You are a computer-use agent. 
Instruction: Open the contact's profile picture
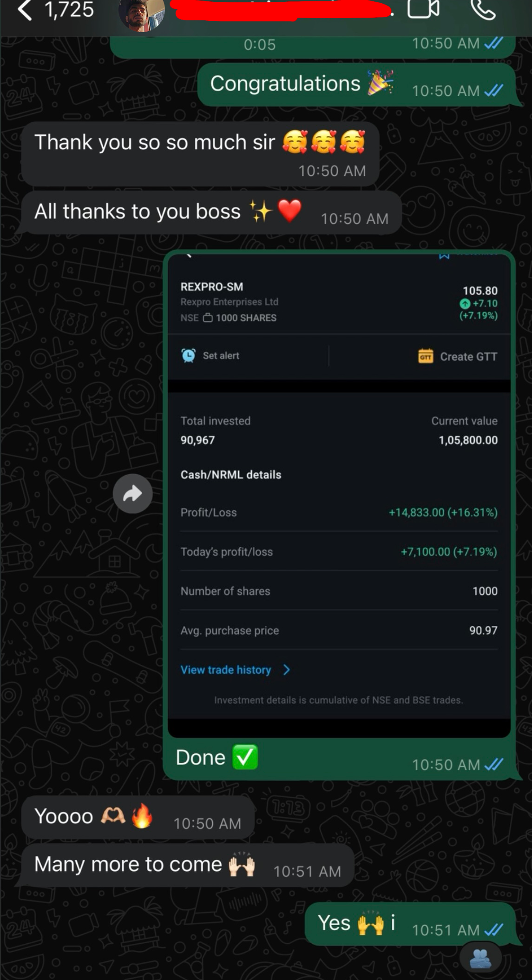(142, 14)
